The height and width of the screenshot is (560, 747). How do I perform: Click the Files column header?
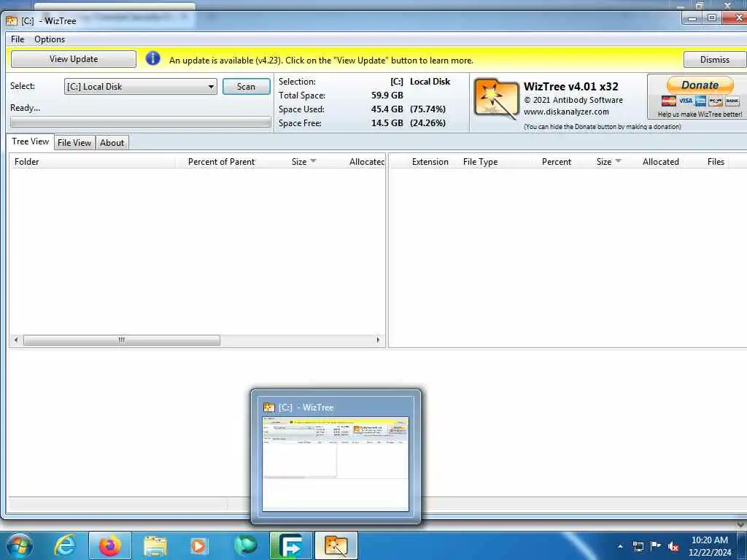pos(716,161)
